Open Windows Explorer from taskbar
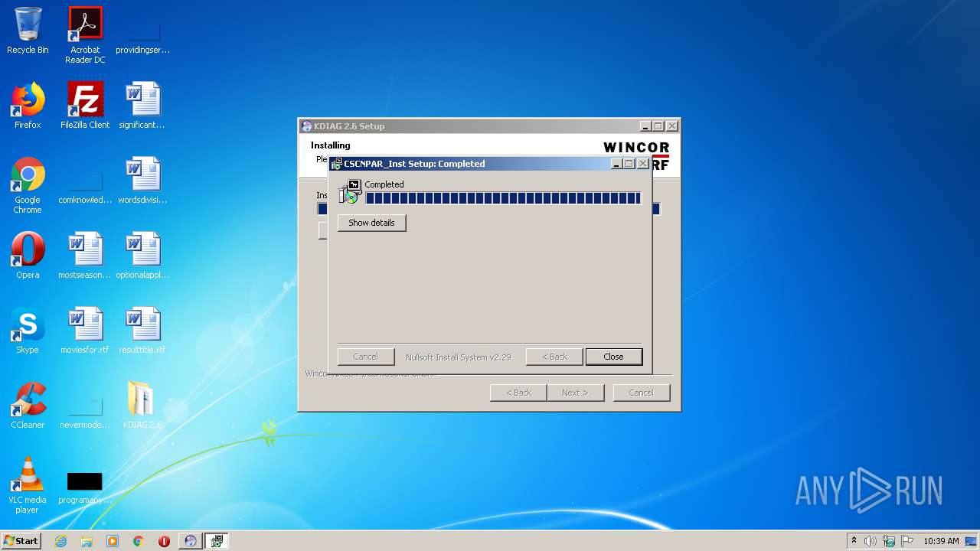The height and width of the screenshot is (551, 980). point(87,541)
